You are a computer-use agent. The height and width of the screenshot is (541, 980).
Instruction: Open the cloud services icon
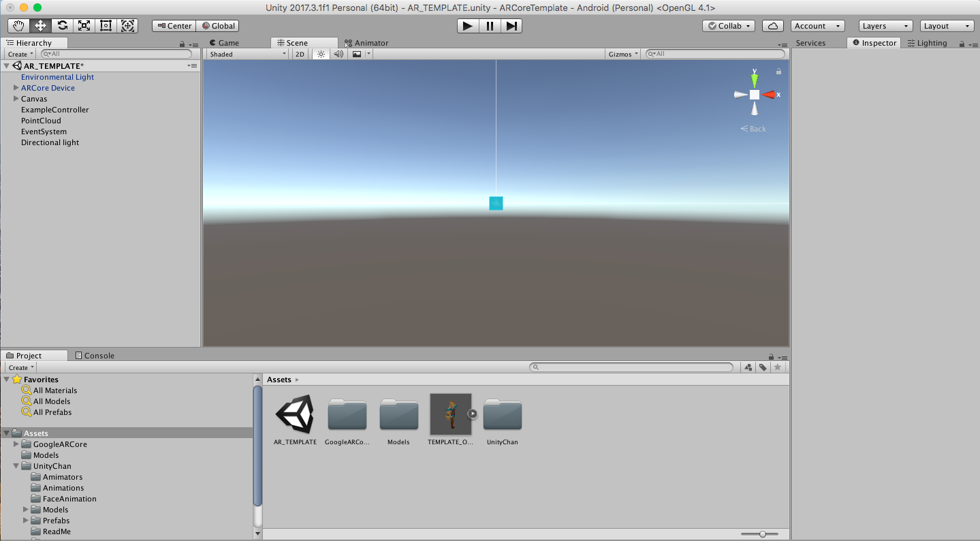coord(772,26)
